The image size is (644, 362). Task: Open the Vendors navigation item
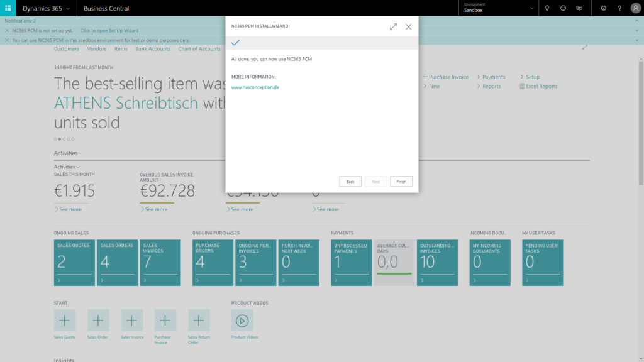pyautogui.click(x=96, y=48)
